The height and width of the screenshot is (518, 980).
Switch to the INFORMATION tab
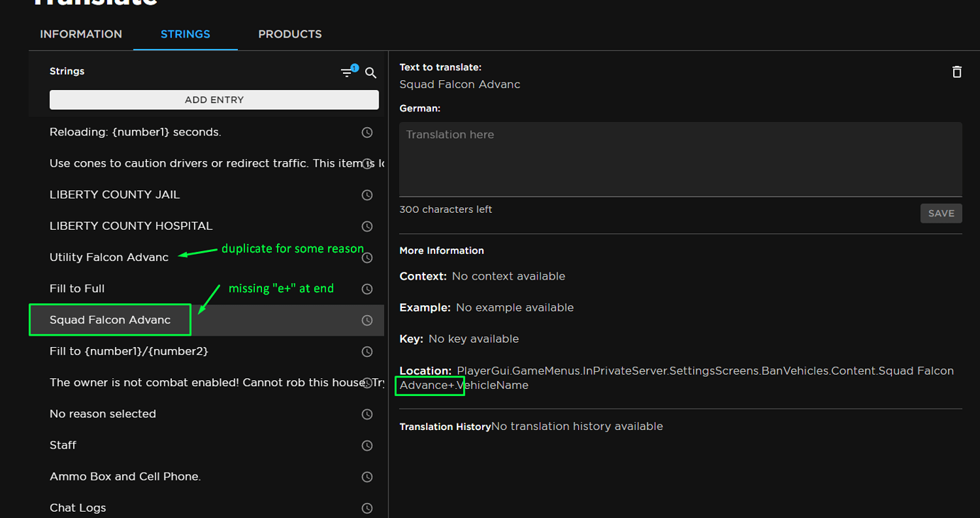pos(80,33)
